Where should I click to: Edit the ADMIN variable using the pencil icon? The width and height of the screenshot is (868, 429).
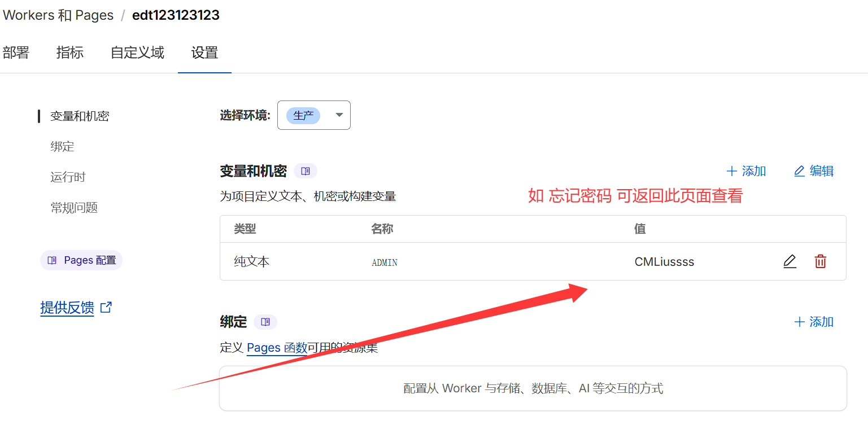790,261
